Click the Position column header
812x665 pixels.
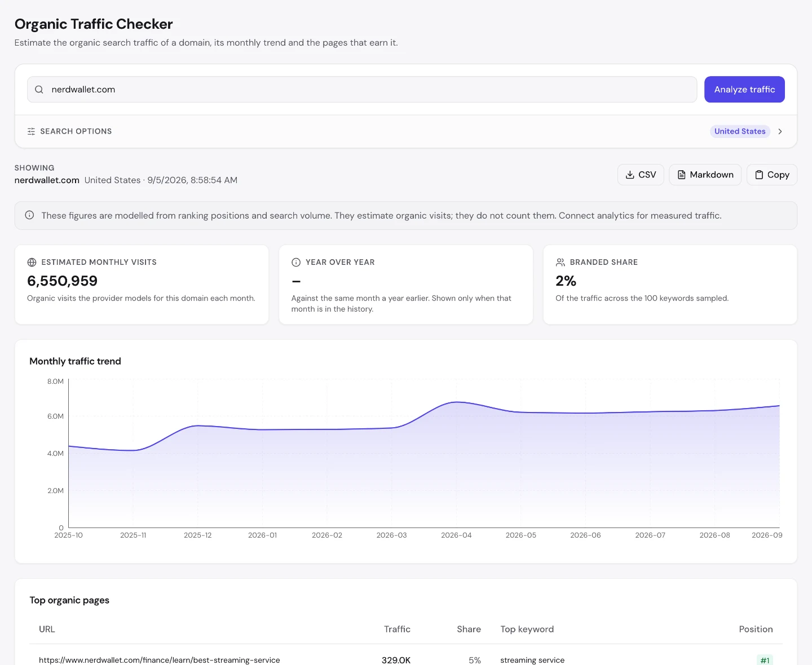(x=756, y=629)
